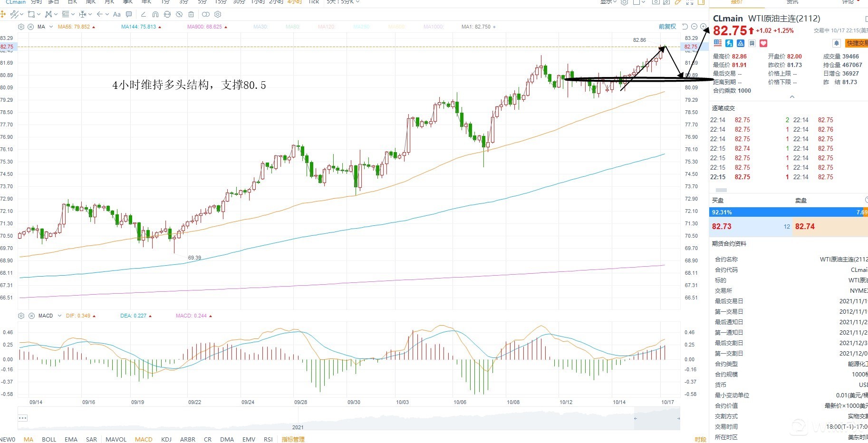Click the zoom out minus icon
The height and width of the screenshot is (443, 868).
[694, 27]
